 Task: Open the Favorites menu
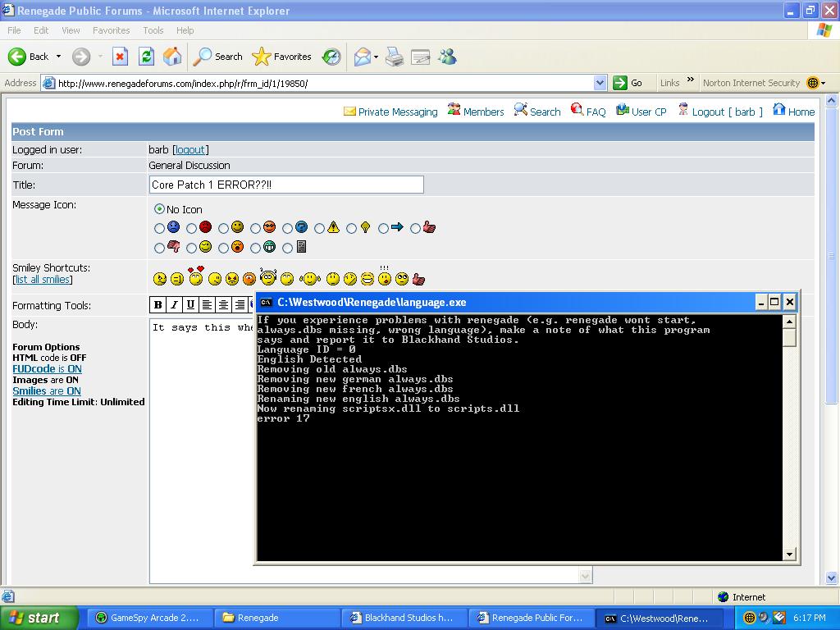click(x=111, y=30)
